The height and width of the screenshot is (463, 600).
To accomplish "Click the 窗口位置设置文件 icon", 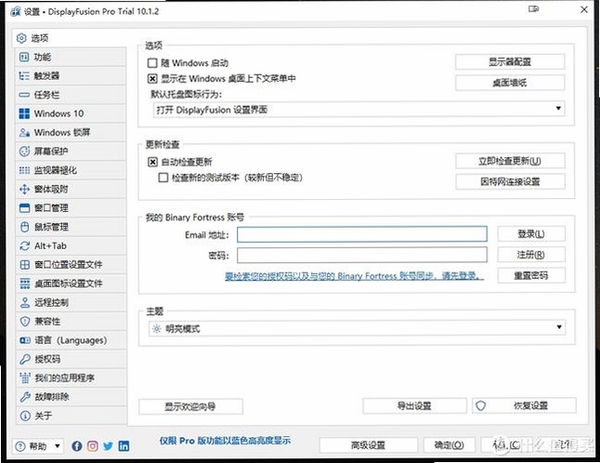I will [x=24, y=264].
